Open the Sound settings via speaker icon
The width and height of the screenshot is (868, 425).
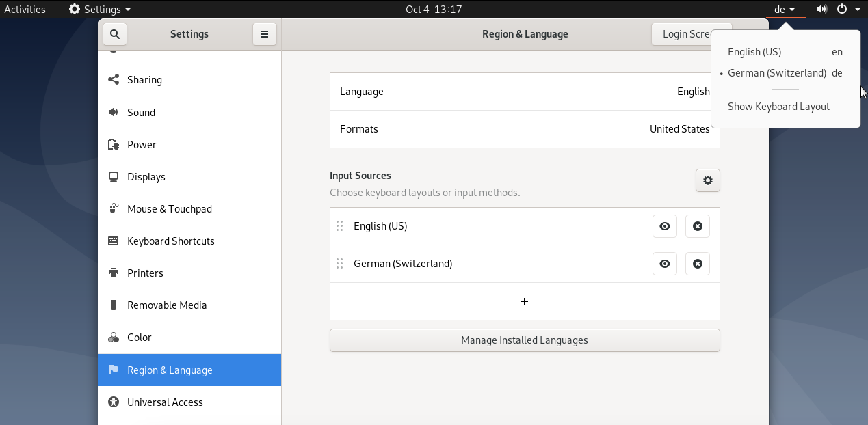tap(821, 9)
